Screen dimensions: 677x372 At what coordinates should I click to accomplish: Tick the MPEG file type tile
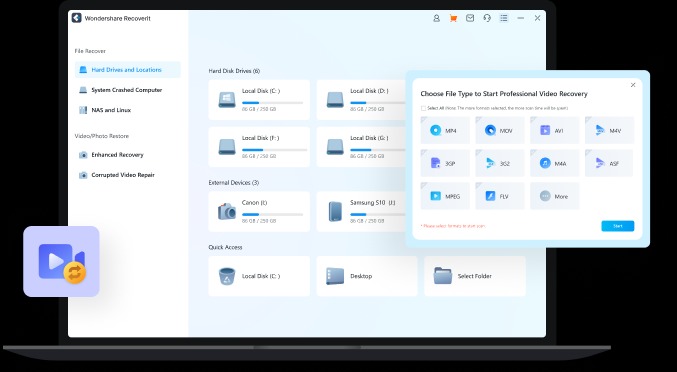tap(445, 196)
